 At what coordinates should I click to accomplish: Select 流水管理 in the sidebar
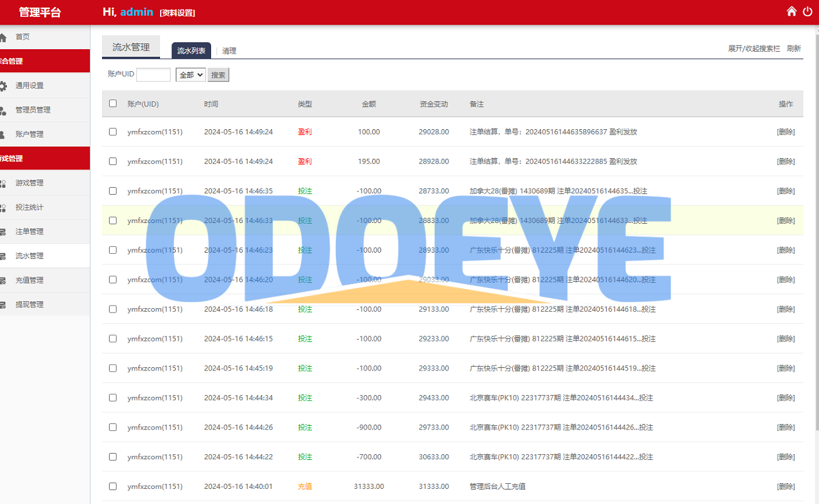(x=30, y=256)
